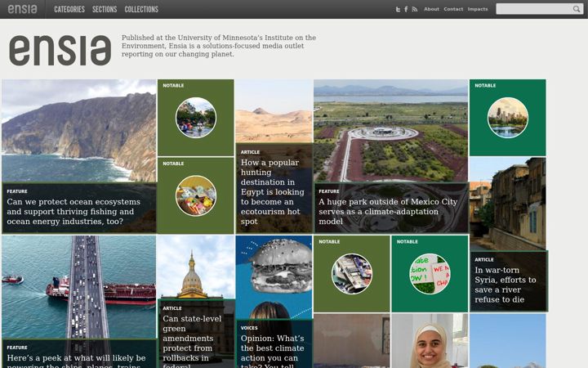Open the Sections menu
The height and width of the screenshot is (368, 588).
105,9
